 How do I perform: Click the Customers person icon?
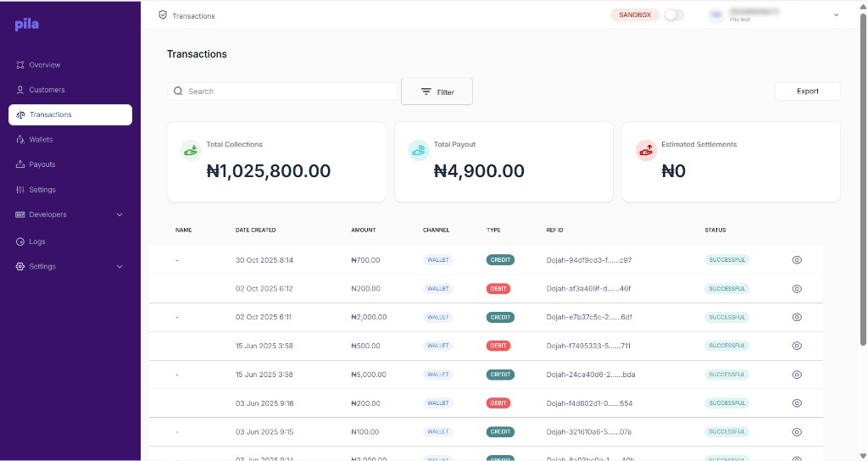[x=20, y=90]
